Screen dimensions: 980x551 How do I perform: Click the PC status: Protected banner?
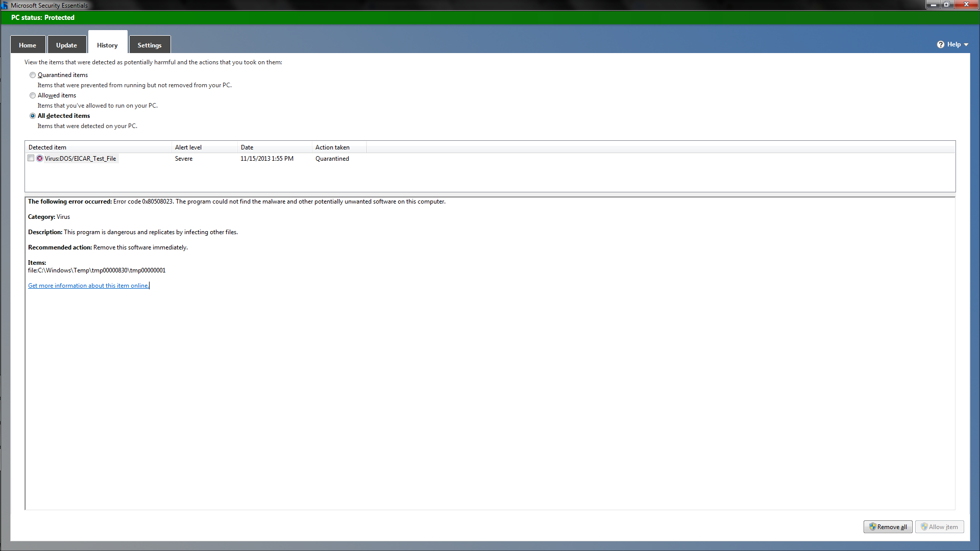click(x=490, y=17)
